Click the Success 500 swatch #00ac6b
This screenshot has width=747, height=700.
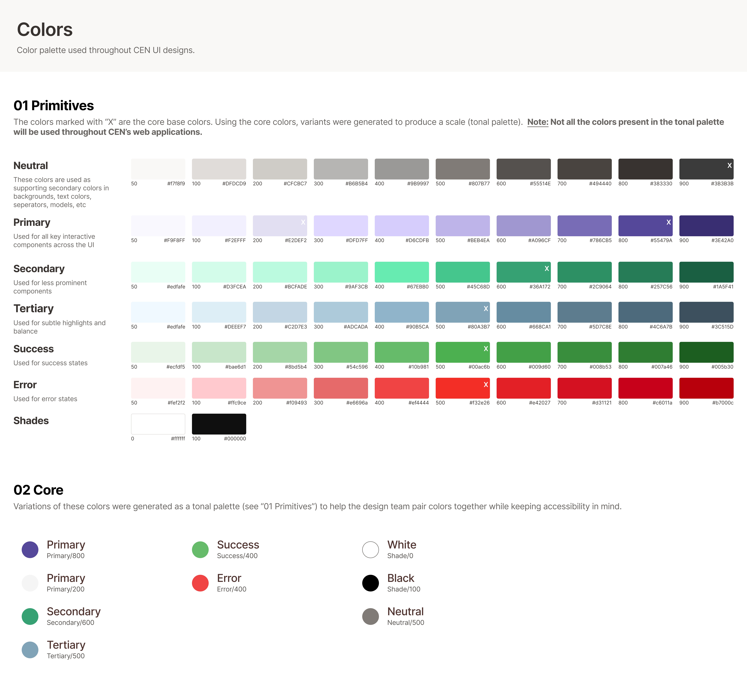[x=463, y=352]
